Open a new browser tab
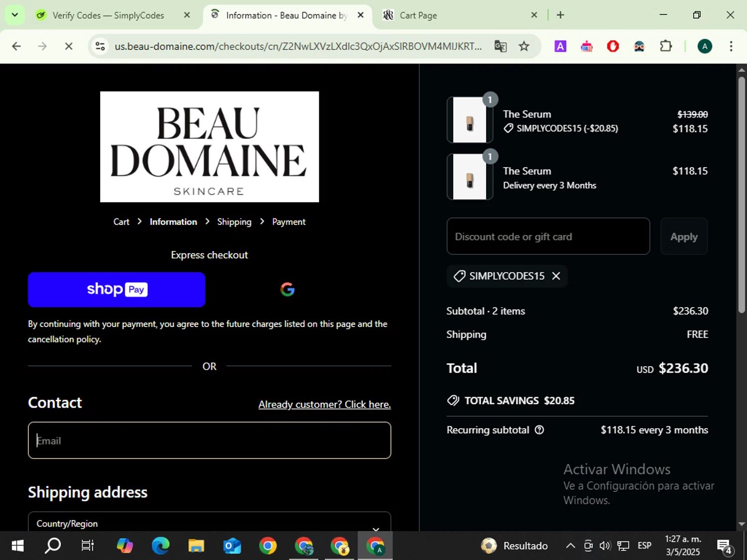Image resolution: width=747 pixels, height=560 pixels. [x=560, y=15]
